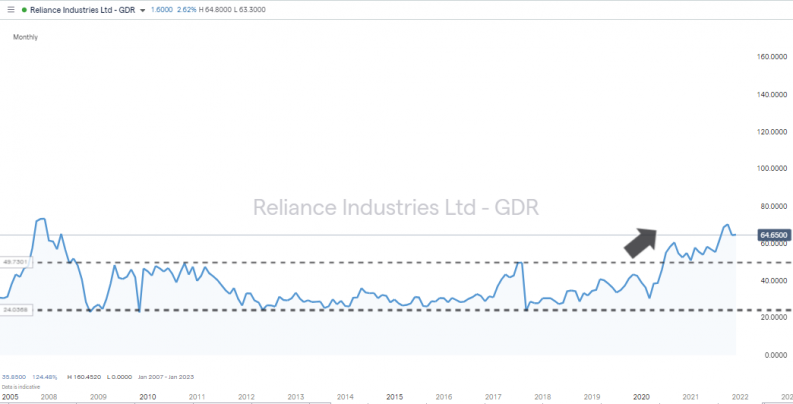The width and height of the screenshot is (793, 404).
Task: Click the 0.0000 price axis label
Action: click(775, 355)
